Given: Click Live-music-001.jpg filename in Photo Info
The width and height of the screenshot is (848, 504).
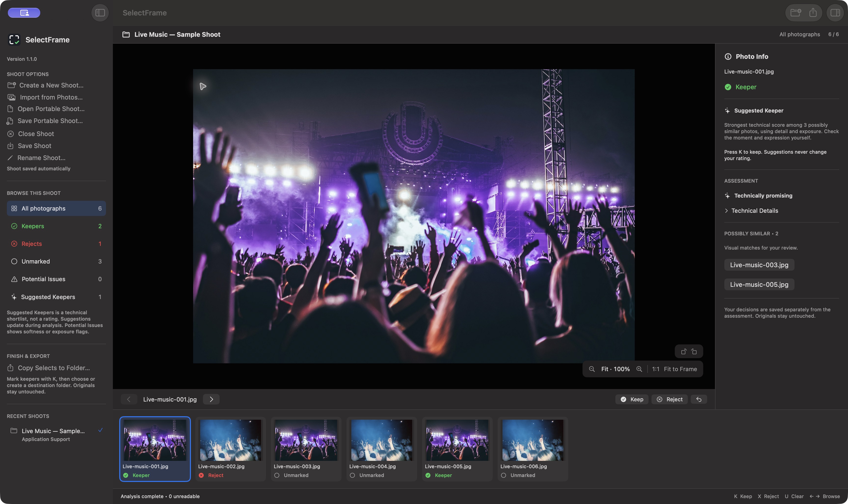Looking at the screenshot, I should [749, 72].
